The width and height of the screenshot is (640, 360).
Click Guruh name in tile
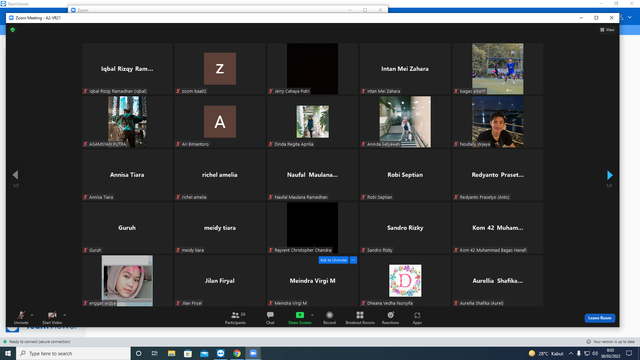click(x=127, y=228)
